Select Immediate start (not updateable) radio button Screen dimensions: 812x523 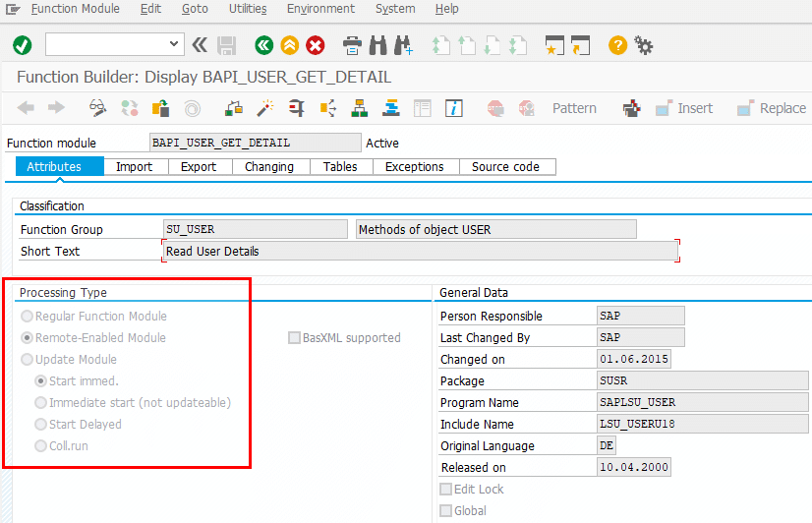pyautogui.click(x=40, y=402)
